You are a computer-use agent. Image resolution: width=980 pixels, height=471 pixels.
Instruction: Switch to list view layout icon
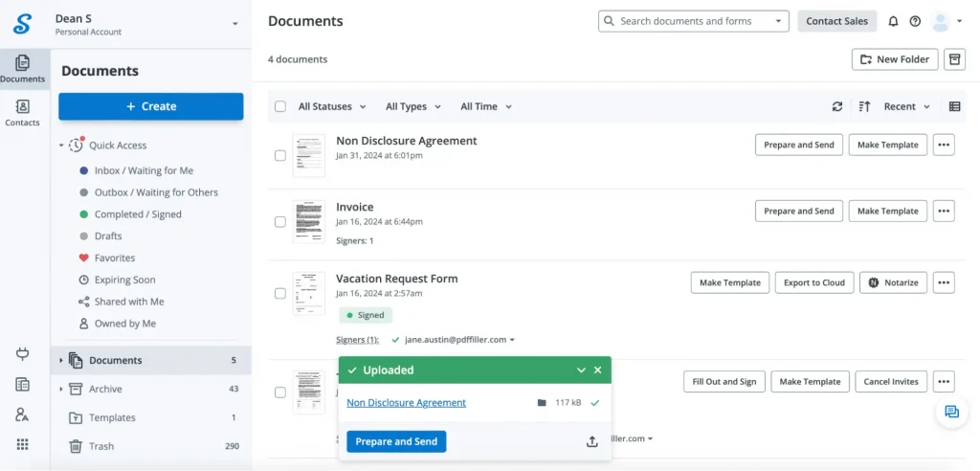pos(954,107)
